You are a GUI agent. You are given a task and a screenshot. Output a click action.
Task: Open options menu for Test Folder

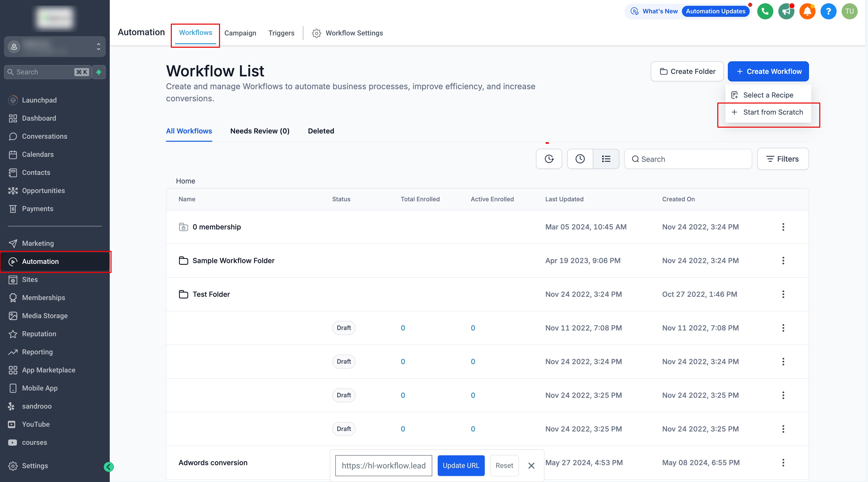pyautogui.click(x=783, y=294)
